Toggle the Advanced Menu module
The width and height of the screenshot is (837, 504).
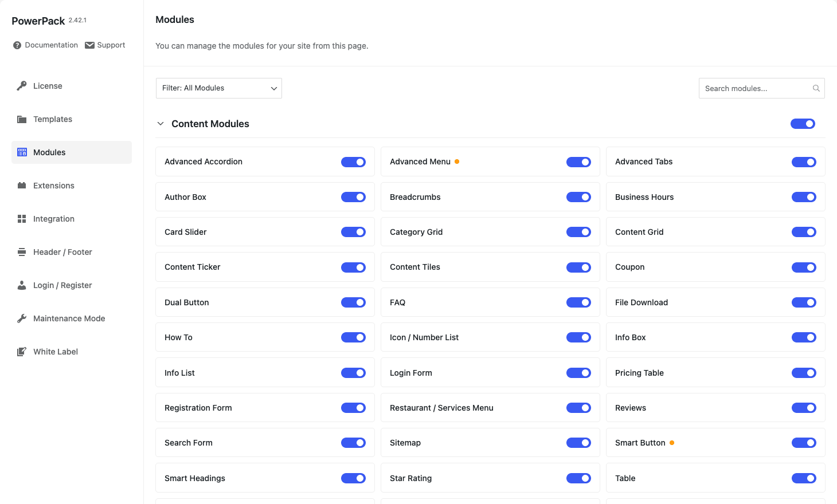coord(578,162)
